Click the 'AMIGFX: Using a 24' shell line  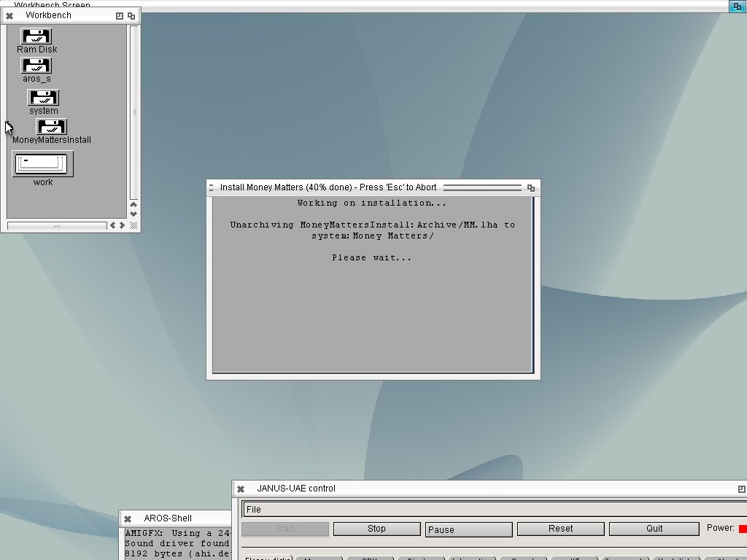tap(178, 533)
